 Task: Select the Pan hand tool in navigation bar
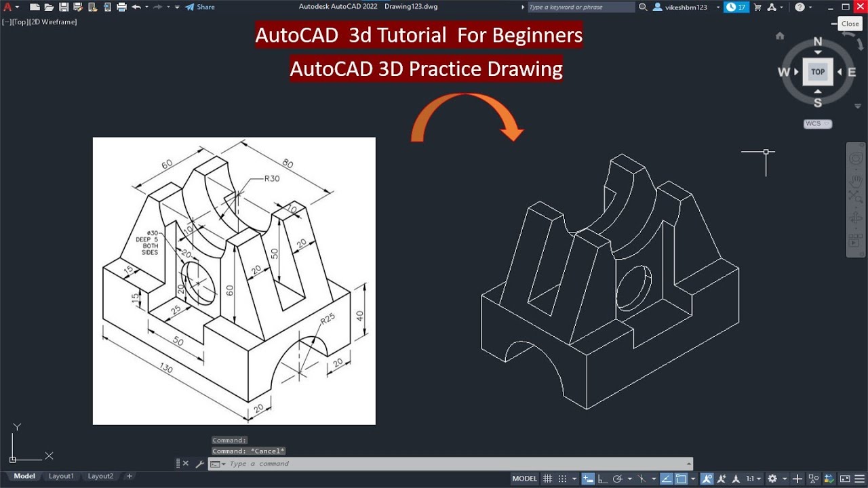856,180
